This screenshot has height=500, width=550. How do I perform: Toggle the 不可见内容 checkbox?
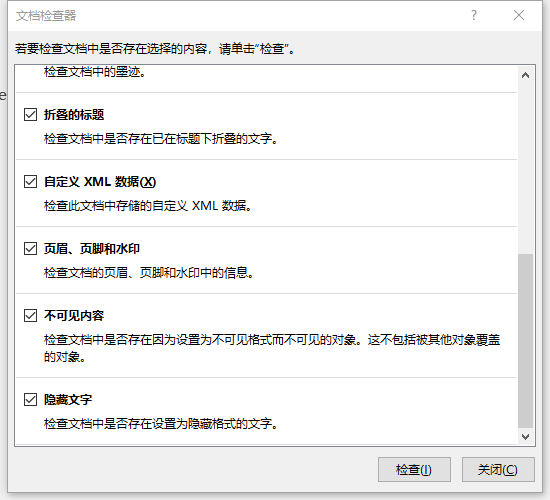[x=30, y=315]
